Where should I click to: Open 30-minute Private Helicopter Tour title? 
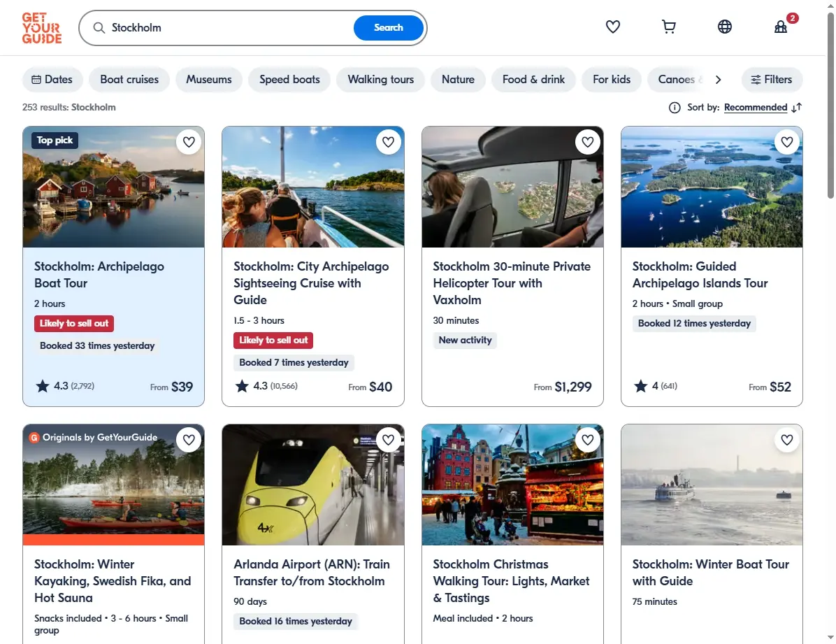(x=512, y=282)
